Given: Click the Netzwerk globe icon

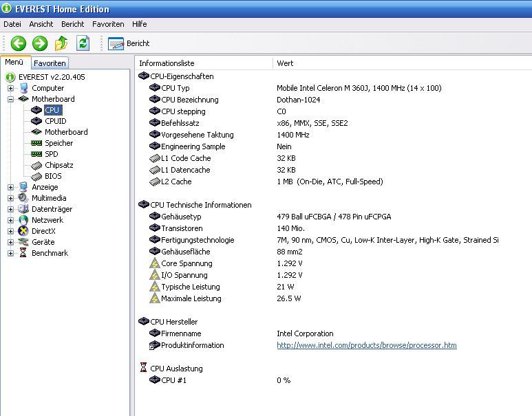Looking at the screenshot, I should click(x=23, y=220).
